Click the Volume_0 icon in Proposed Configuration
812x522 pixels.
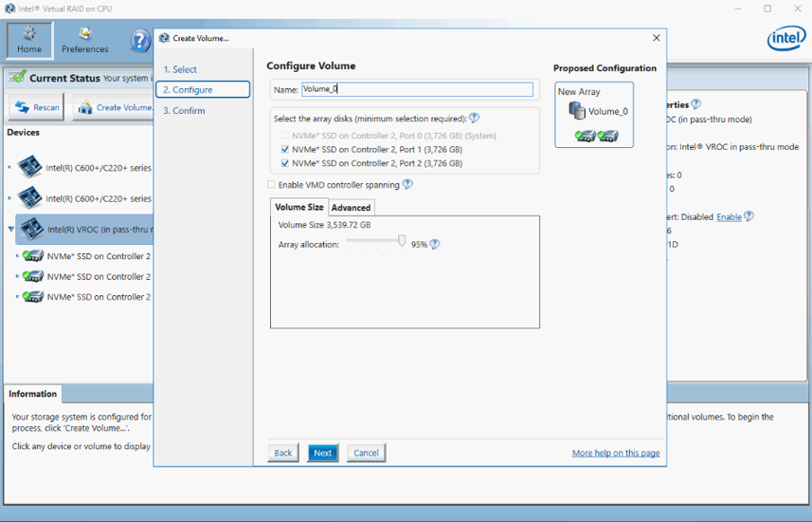pyautogui.click(x=577, y=111)
